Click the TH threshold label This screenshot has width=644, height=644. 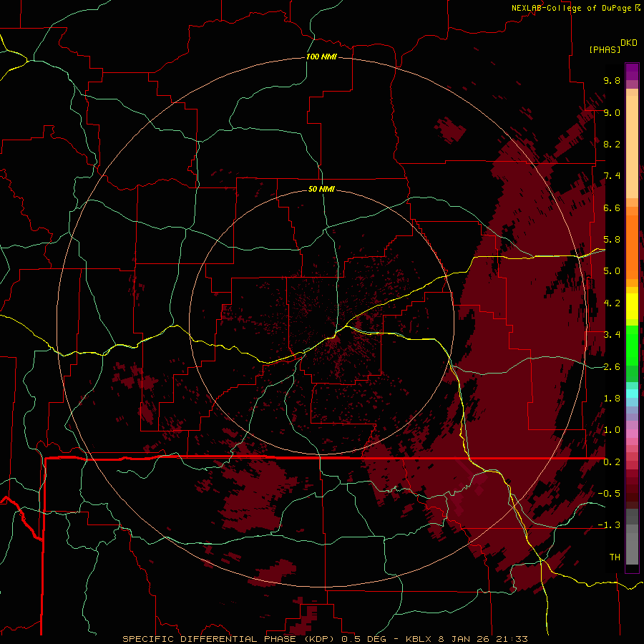click(615, 557)
